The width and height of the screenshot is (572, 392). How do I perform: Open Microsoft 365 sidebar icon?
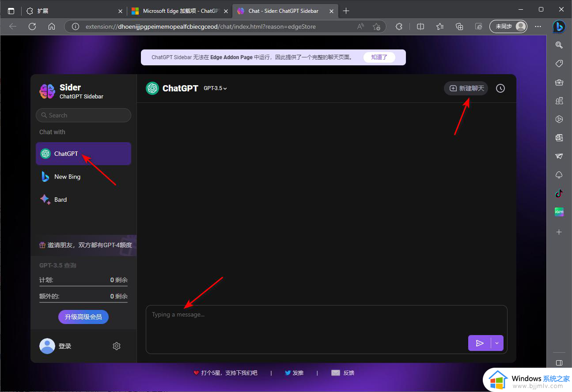click(559, 119)
